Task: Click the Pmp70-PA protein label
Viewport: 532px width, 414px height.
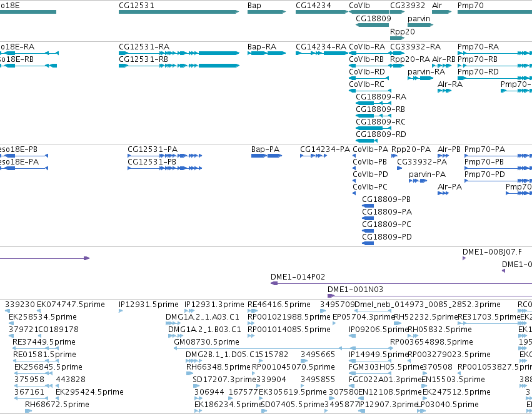Action: point(484,149)
